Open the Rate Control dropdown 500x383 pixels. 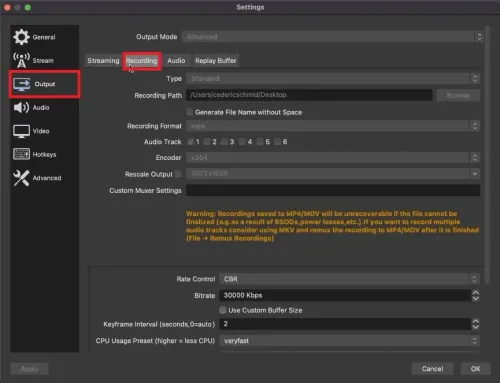pos(350,279)
